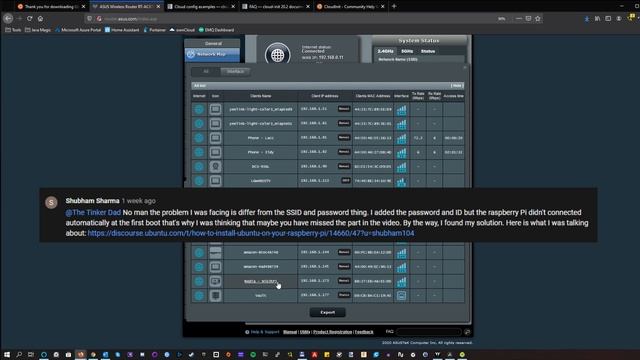Click the FAQ search submit icon
Viewport: 640px width, 360px height.
[467, 332]
